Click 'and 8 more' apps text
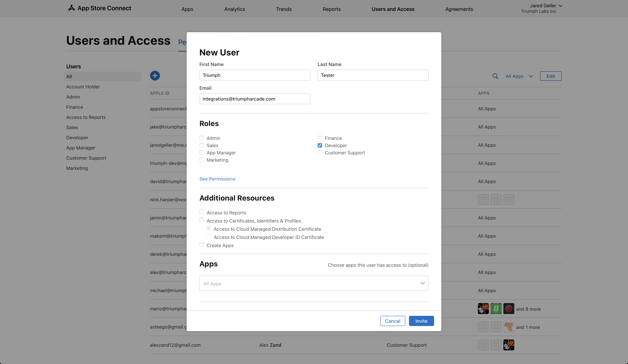The image size is (628, 364). tap(528, 309)
